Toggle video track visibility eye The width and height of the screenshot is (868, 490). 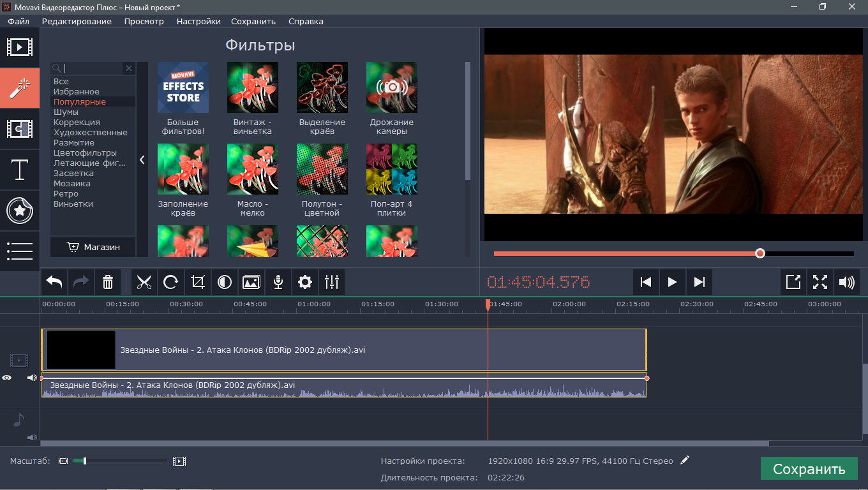coord(6,378)
